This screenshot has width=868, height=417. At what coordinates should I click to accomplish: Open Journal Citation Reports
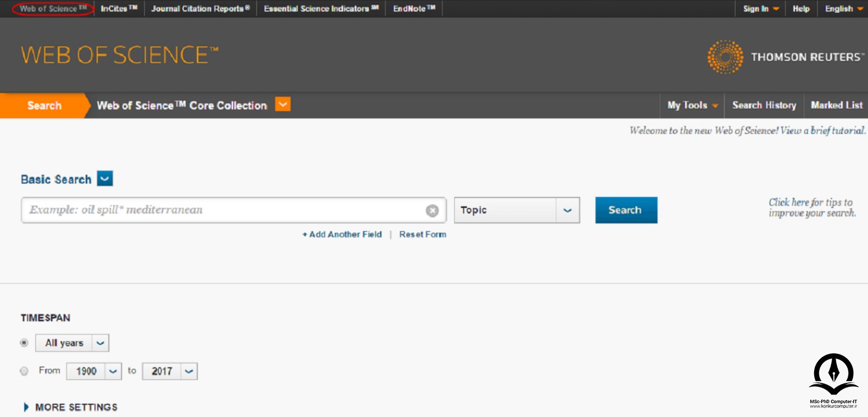coord(200,9)
